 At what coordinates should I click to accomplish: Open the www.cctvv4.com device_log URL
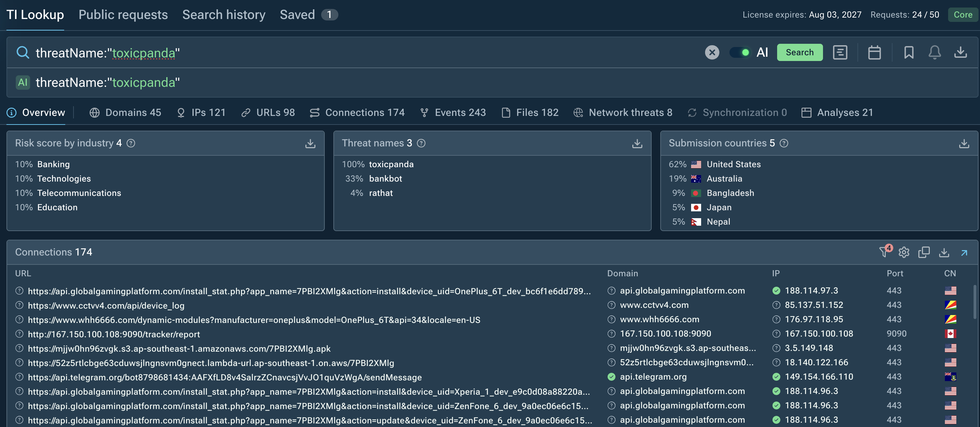(106, 305)
